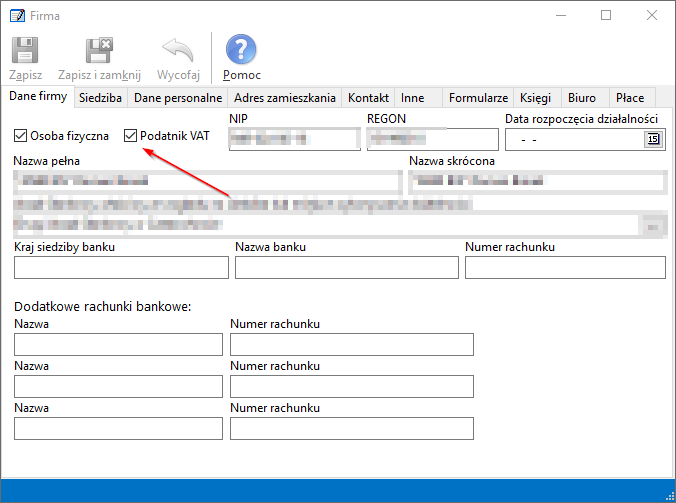The height and width of the screenshot is (503, 676).
Task: Open Pomoc help icon
Action: [241, 52]
